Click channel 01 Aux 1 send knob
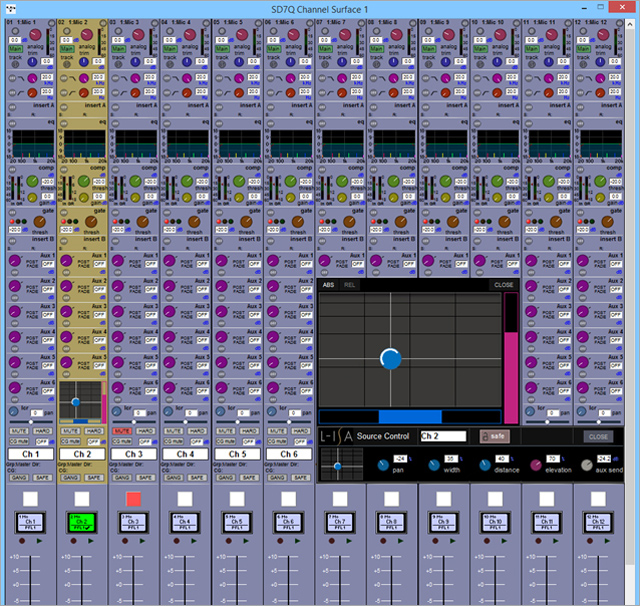640x606 pixels. pyautogui.click(x=15, y=260)
